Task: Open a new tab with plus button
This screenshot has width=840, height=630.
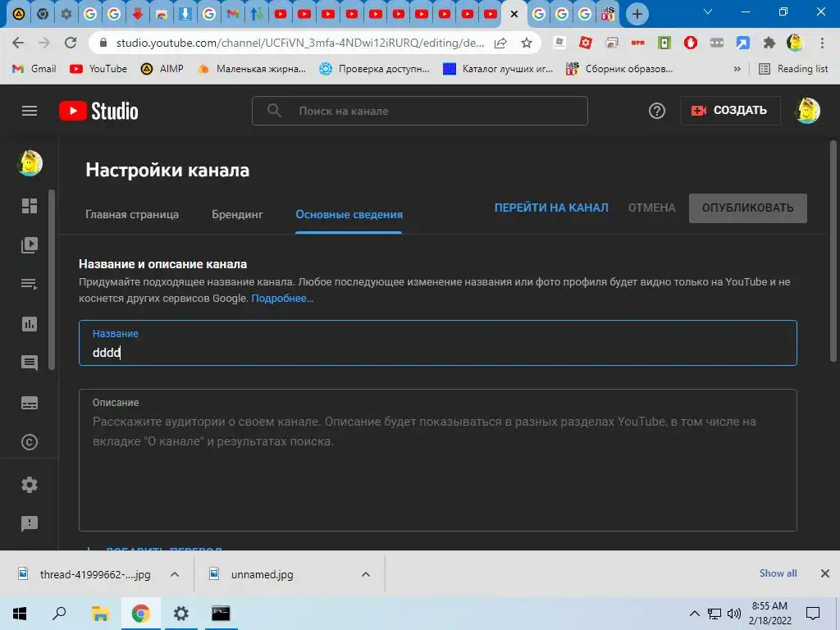Action: [637, 14]
